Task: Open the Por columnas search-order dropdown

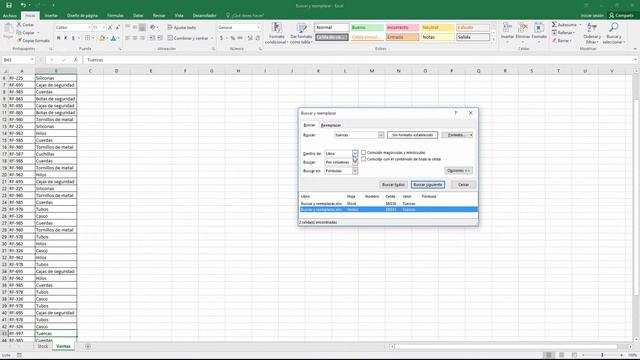Action: coord(355,162)
